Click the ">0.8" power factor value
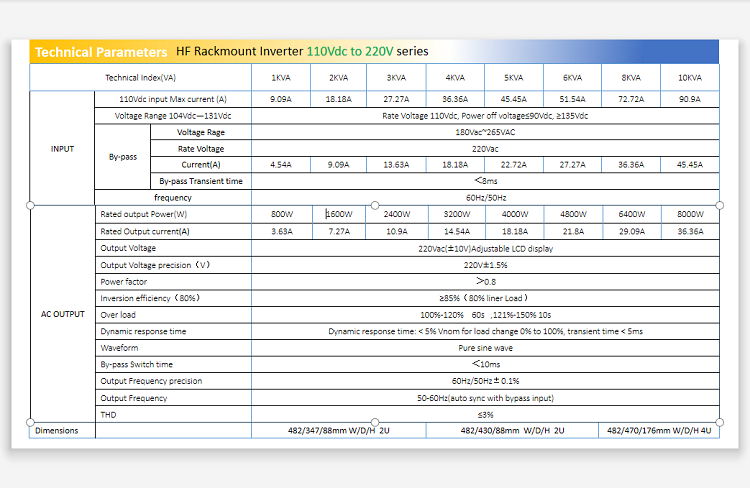The height and width of the screenshot is (488, 750). [x=486, y=281]
